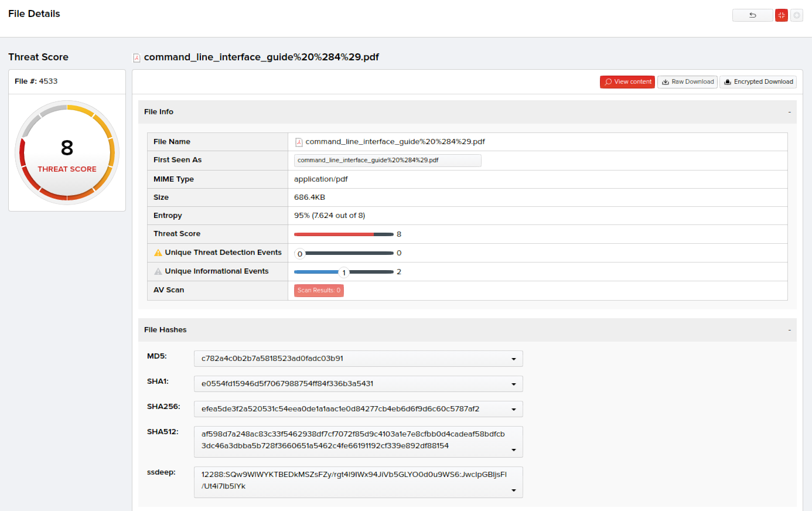Open the SHA256 hash dropdown arrow
Screen dimensions: 812x511
coord(513,409)
